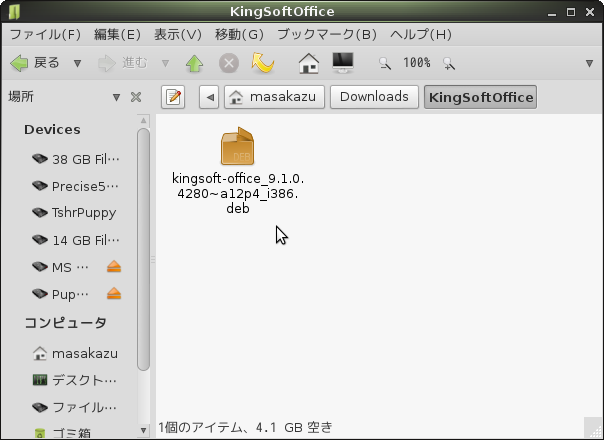604x440 pixels.
Task: Open ファイル… filesystem in sidebar
Action: [x=75, y=407]
